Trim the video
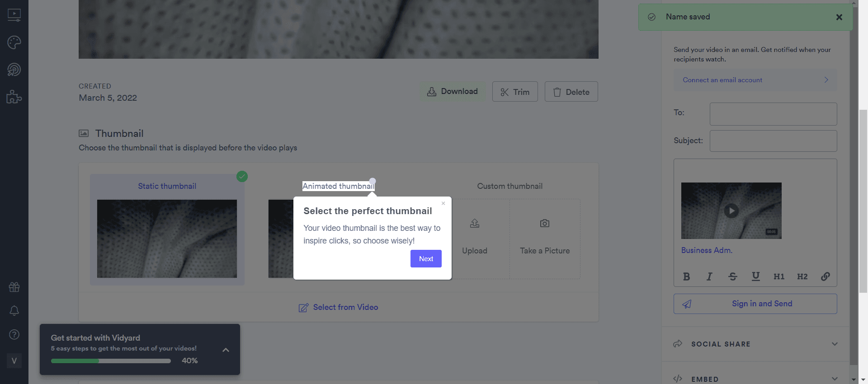 (515, 92)
